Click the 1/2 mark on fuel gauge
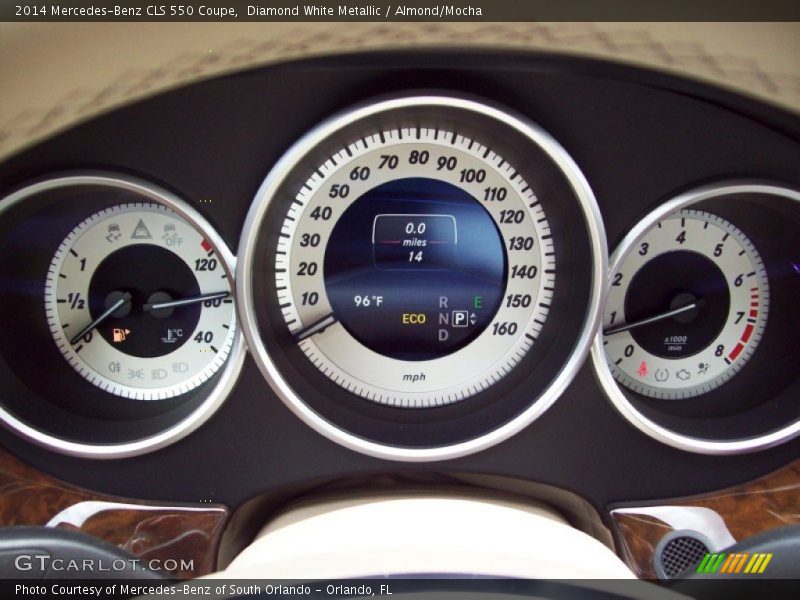This screenshot has width=800, height=600. pos(76,302)
